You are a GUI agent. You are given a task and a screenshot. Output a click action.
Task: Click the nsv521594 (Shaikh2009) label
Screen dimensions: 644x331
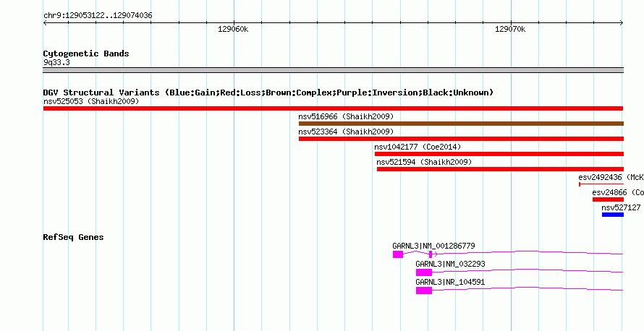424,162
